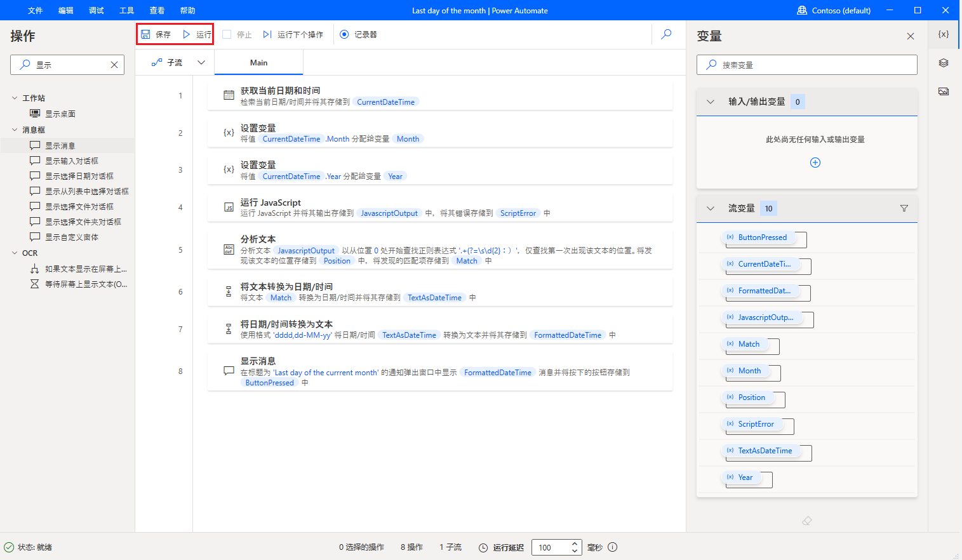
Task: Click the 搜索变量 search field
Action: (x=807, y=65)
